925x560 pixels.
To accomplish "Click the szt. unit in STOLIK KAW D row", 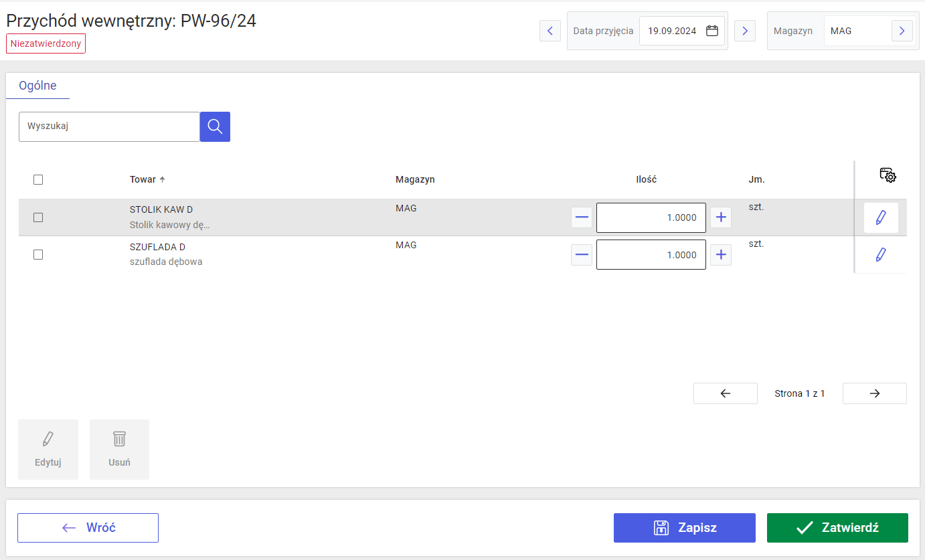I will tap(756, 207).
